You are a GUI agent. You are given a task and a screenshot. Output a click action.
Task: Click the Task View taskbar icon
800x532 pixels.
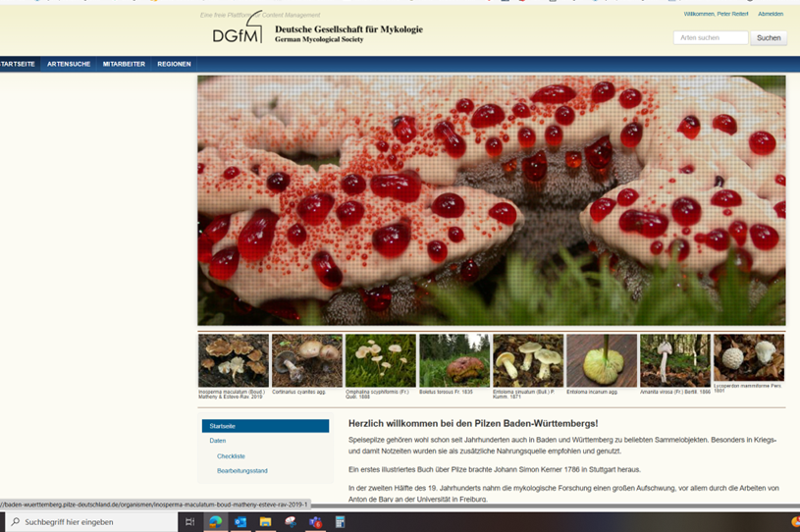click(189, 522)
